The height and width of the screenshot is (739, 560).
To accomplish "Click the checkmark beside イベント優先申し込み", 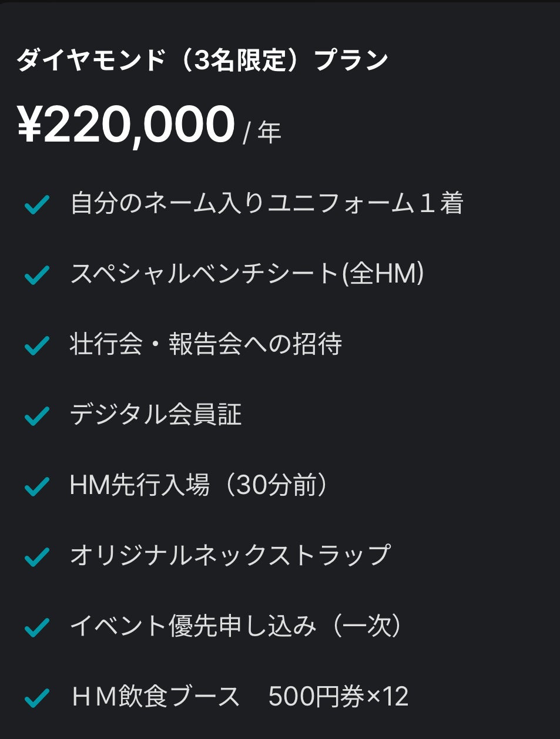I will click(x=36, y=628).
